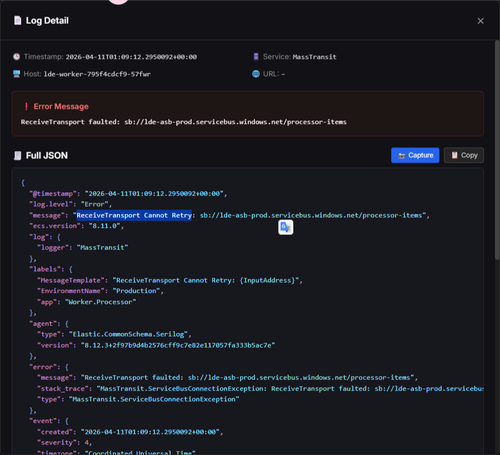Click the error message text in red box
The image size is (500, 455).
tap(184, 122)
